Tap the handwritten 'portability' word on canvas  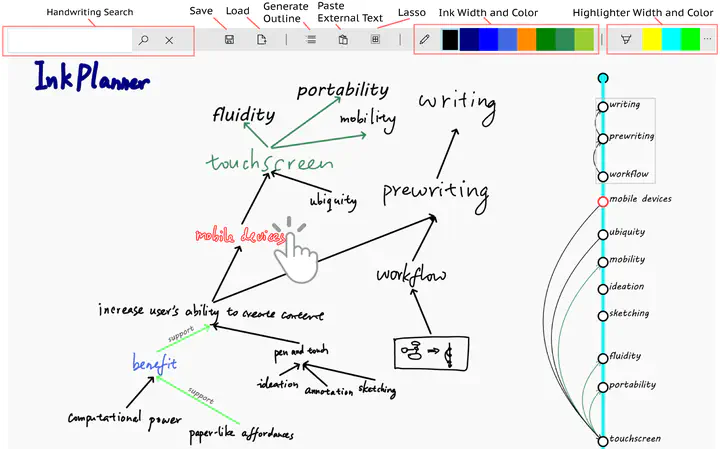point(343,90)
